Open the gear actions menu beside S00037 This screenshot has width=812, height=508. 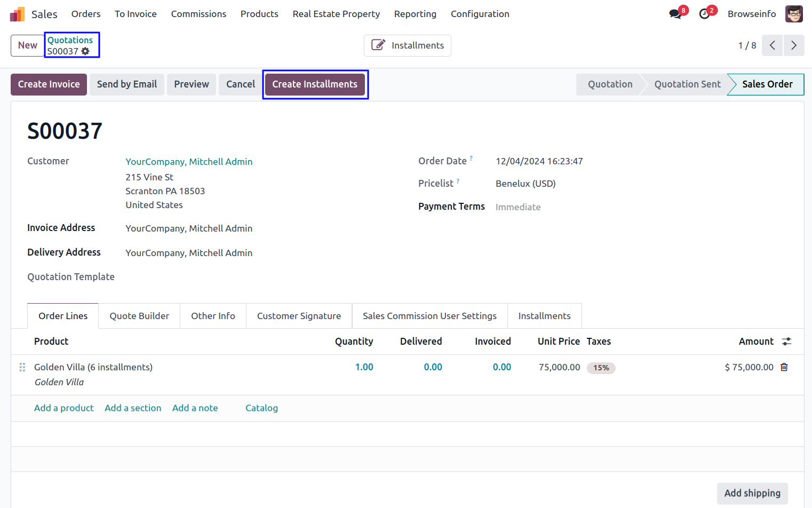(85, 51)
